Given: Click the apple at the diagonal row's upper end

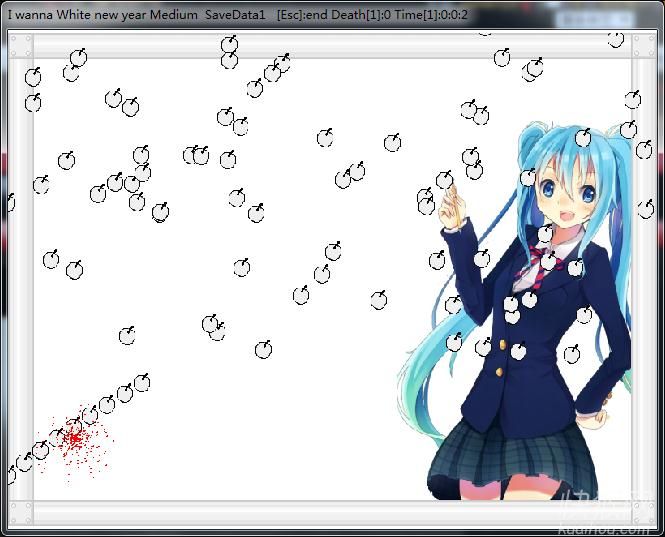Looking at the screenshot, I should pyautogui.click(x=142, y=382).
